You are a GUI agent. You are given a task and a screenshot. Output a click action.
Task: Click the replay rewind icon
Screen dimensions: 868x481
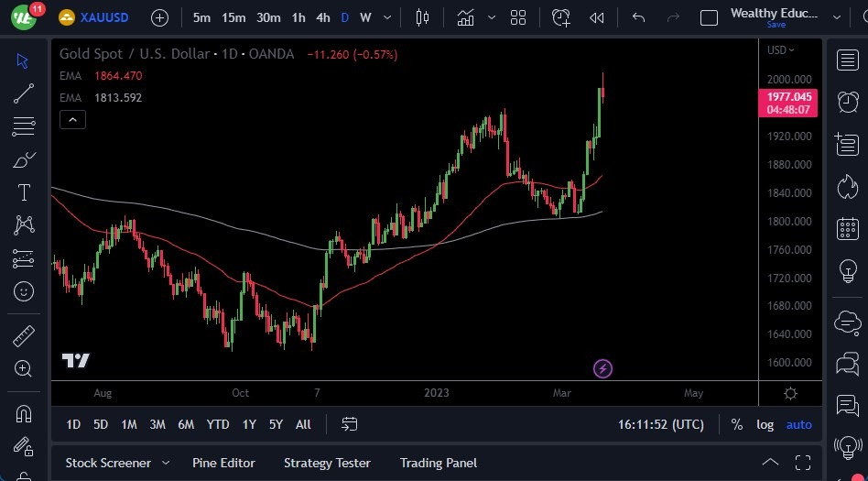(x=597, y=17)
